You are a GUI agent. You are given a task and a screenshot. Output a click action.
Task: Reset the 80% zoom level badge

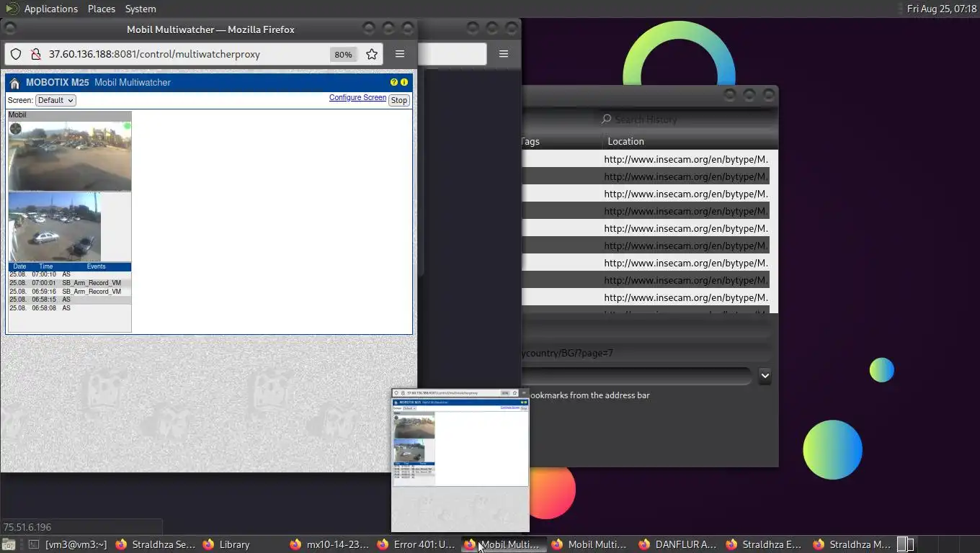pos(343,55)
